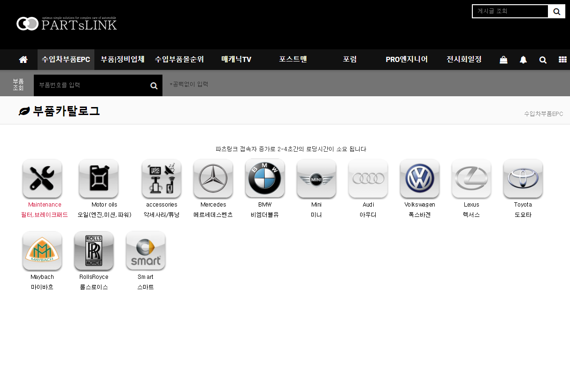Open the grid menu icon

point(562,60)
